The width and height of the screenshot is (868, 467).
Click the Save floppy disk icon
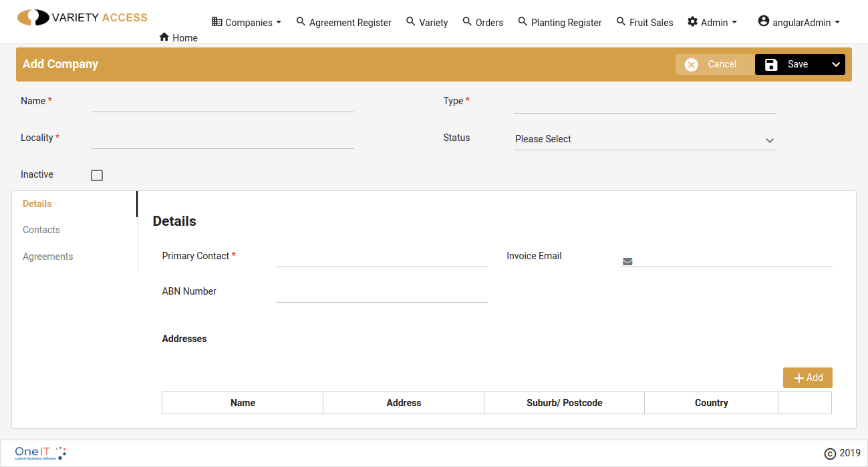coord(771,64)
